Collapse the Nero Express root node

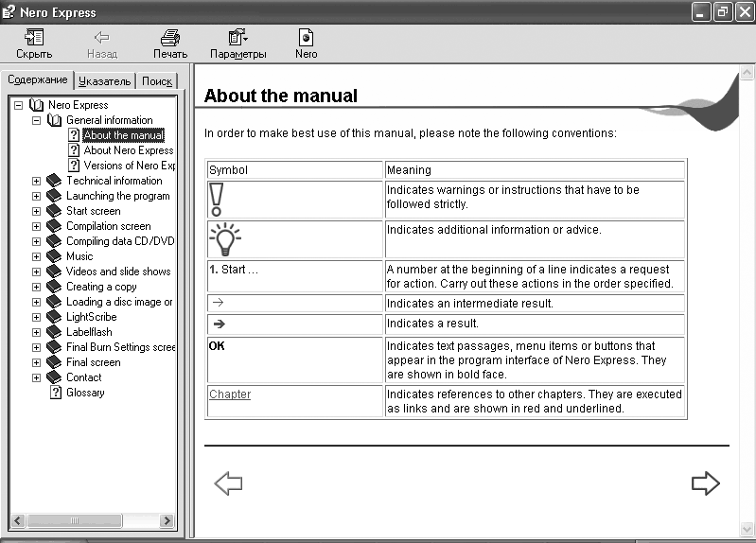tap(18, 105)
